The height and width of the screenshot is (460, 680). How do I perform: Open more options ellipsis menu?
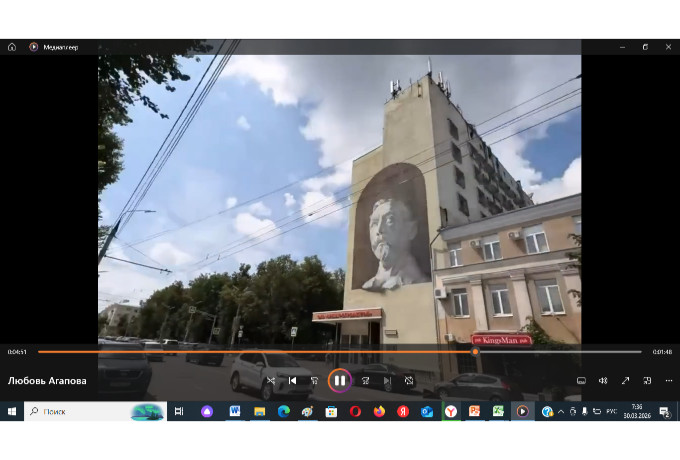coord(668,380)
